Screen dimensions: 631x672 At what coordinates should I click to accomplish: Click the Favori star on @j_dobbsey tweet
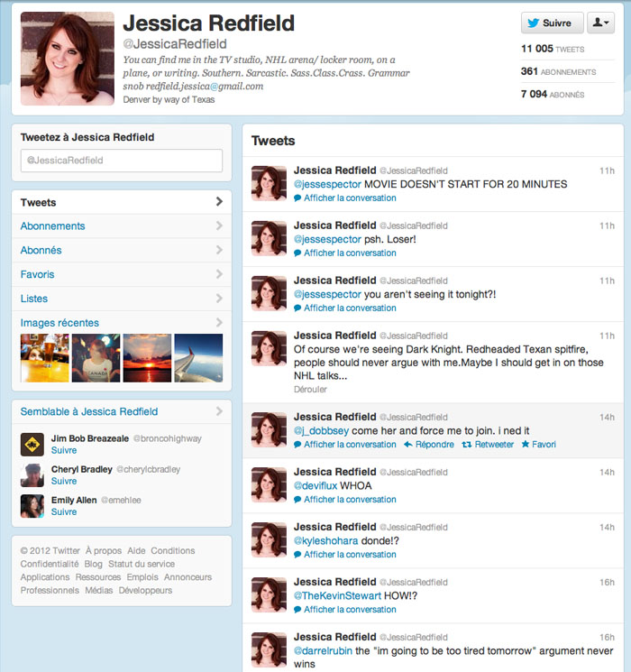[526, 444]
